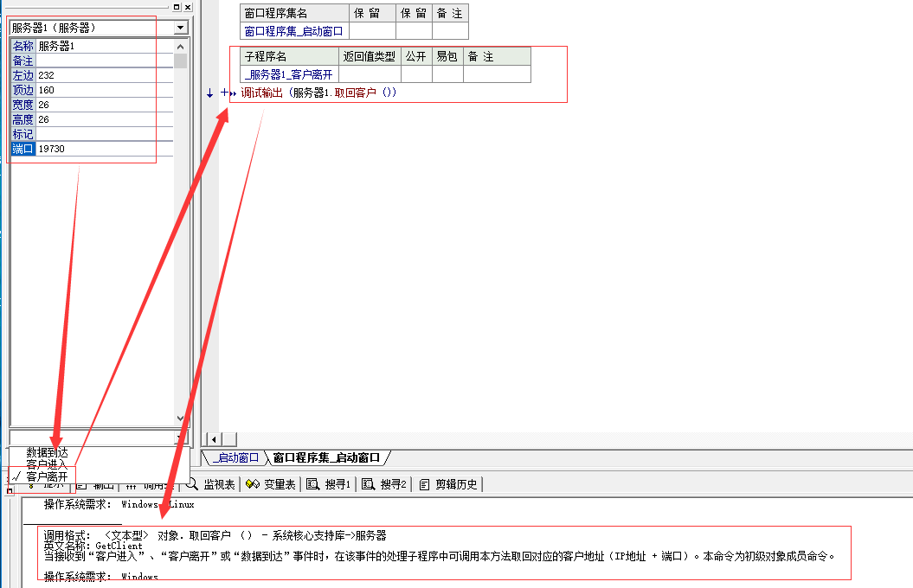The image size is (913, 588).
Task: Click the 调试输出 code statement
Action: (262, 93)
